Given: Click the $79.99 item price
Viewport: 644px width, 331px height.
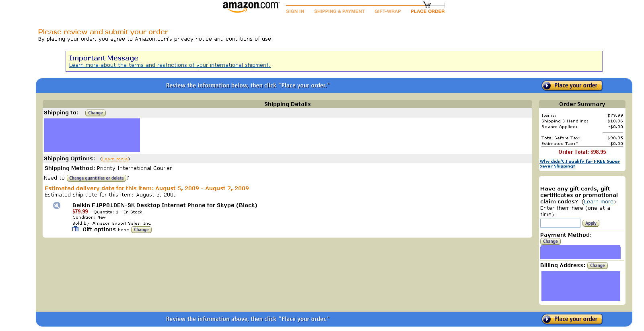Looking at the screenshot, I should coord(80,211).
